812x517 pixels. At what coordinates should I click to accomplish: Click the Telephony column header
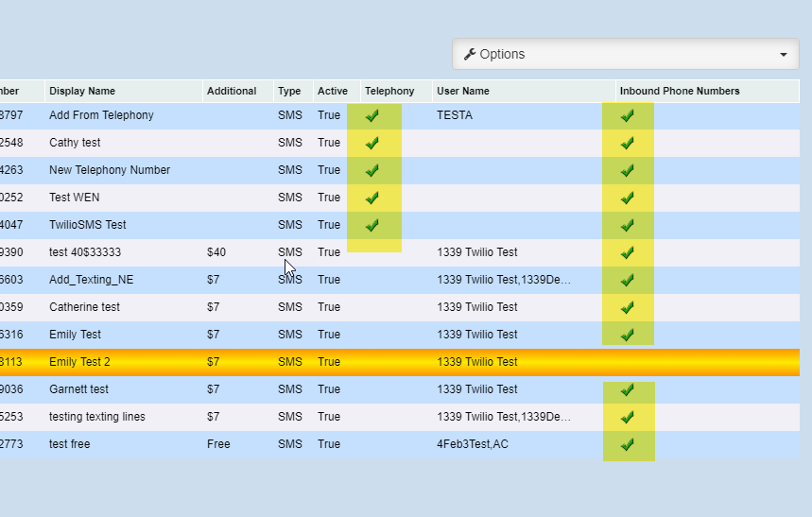[x=389, y=92]
